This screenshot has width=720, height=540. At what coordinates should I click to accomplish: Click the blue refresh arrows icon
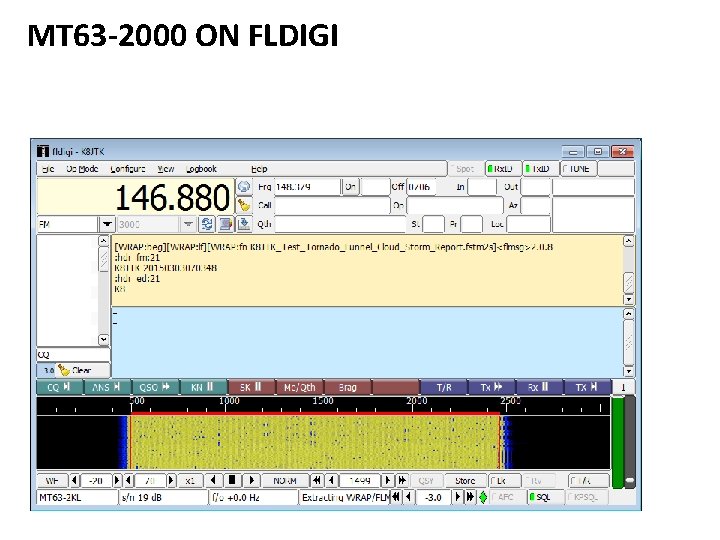tap(207, 224)
